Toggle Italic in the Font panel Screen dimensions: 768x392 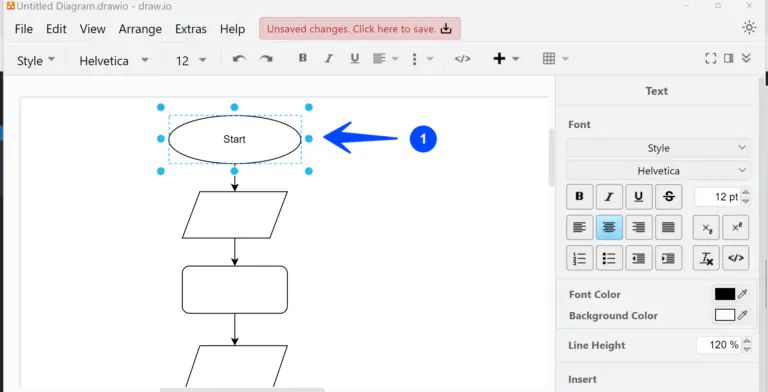click(609, 196)
